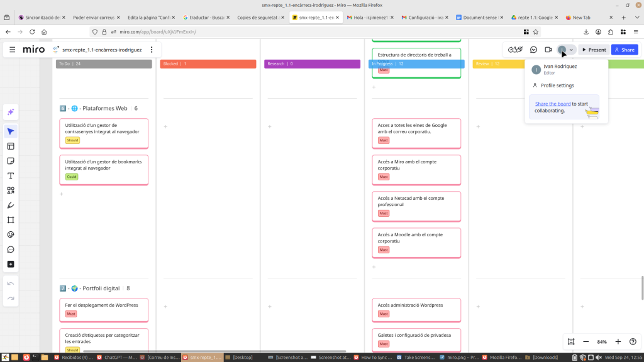Follow the 'Share the board' link
Image resolution: width=644 pixels, height=362 pixels.
(x=553, y=104)
